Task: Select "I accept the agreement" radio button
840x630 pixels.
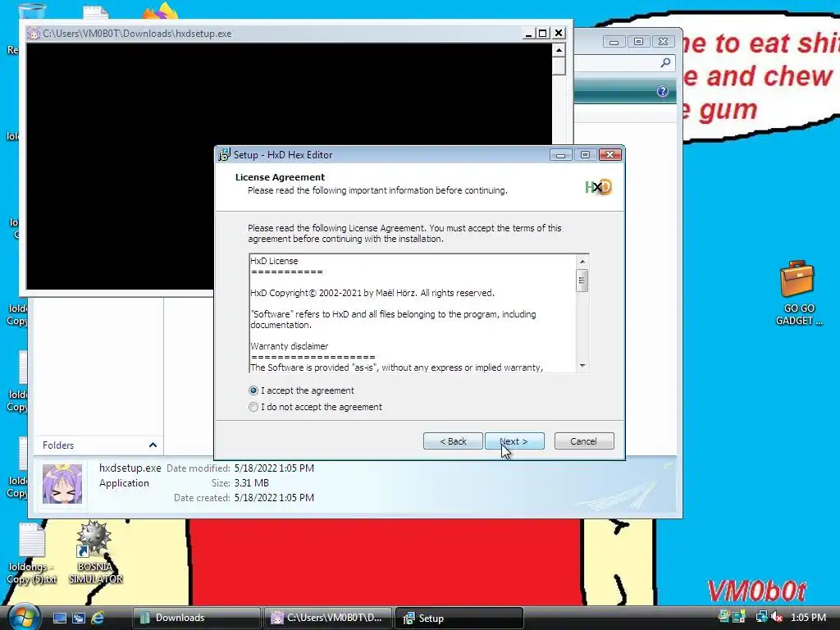Action: 253,390
